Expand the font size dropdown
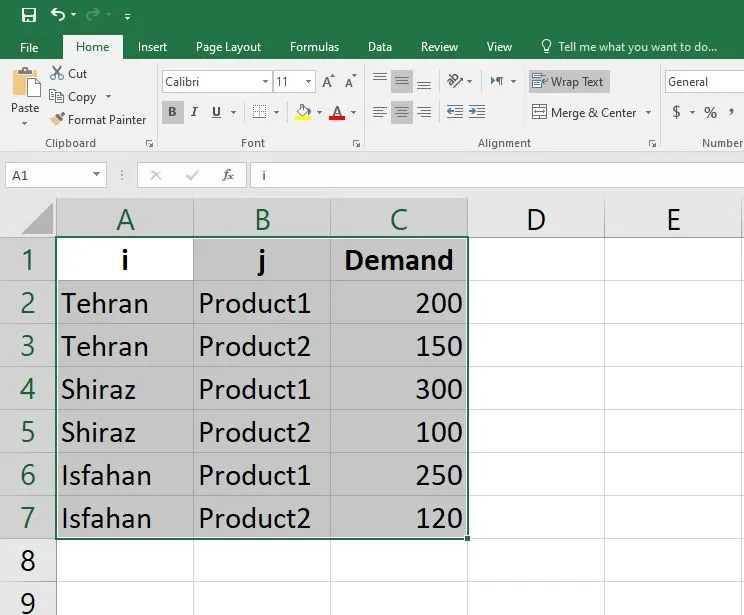Screen dimensions: 744x615 click(x=308, y=82)
